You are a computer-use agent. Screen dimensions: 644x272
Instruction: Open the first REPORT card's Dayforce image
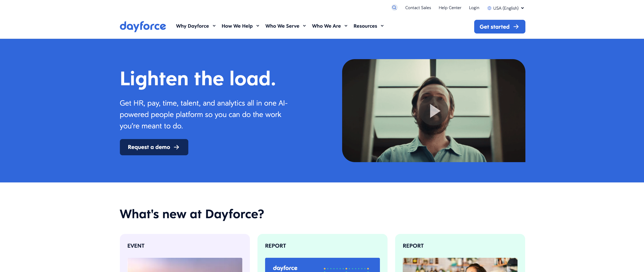(322, 265)
